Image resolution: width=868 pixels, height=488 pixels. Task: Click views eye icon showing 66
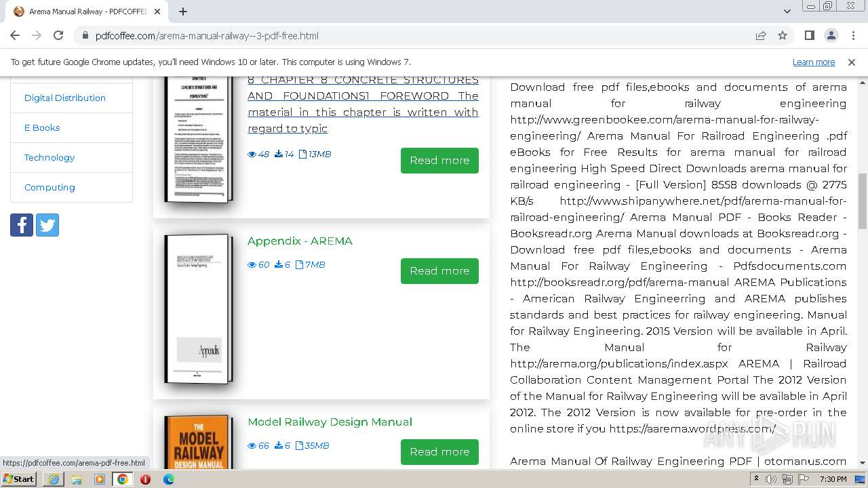[252, 446]
